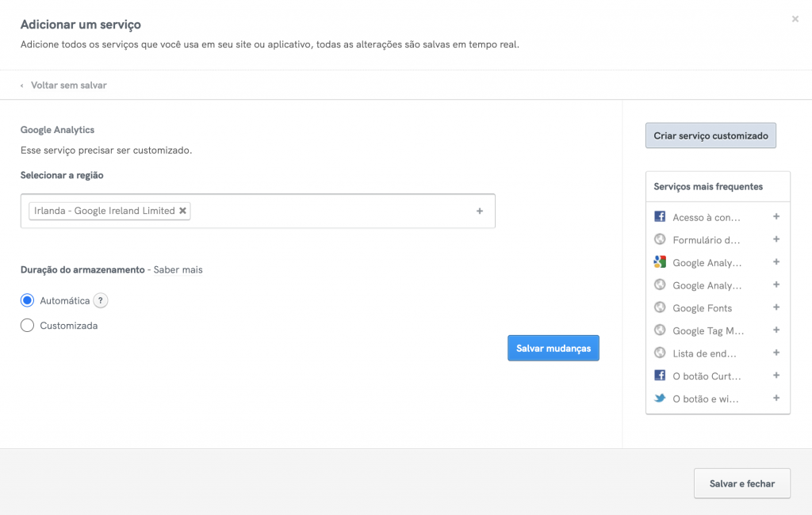Select the Customizada storage duration option
The width and height of the screenshot is (812, 515).
(28, 325)
